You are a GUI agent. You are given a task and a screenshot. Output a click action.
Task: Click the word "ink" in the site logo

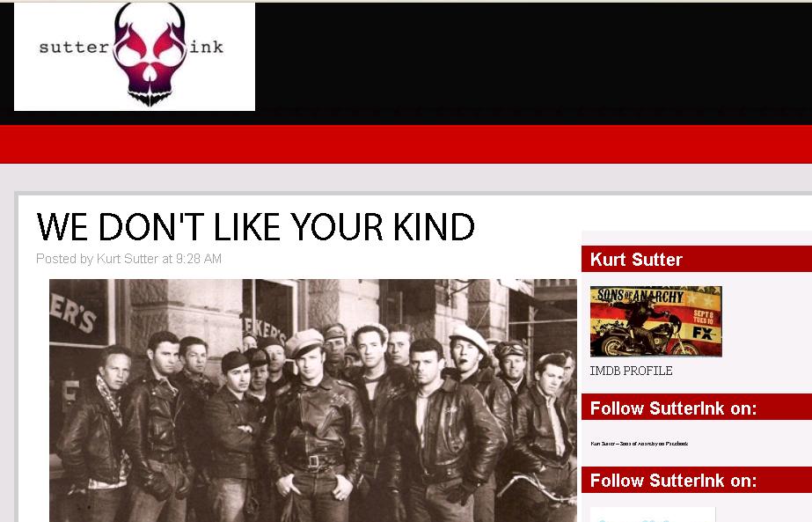click(x=206, y=48)
